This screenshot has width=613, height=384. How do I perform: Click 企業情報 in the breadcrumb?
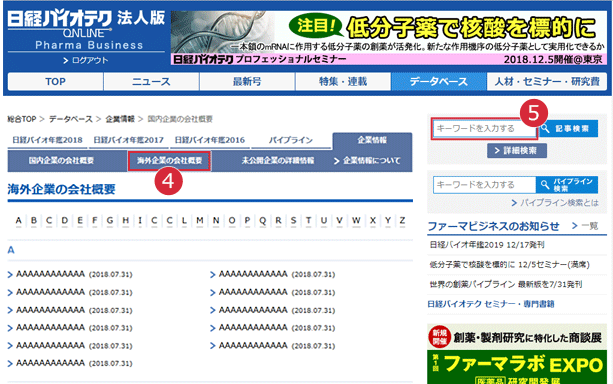[120, 119]
